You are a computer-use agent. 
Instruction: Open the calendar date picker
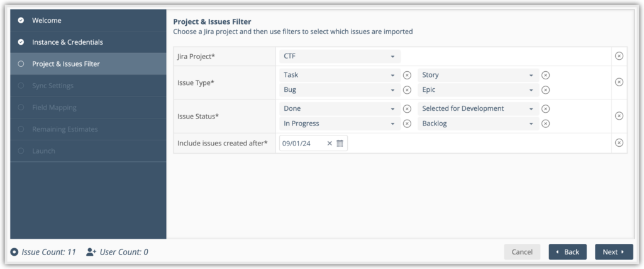point(340,144)
